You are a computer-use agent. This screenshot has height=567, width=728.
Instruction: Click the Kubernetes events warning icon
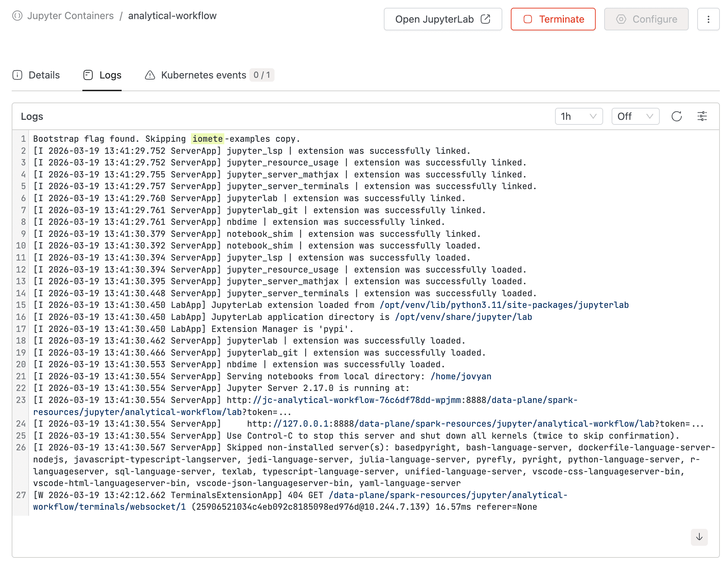click(x=150, y=75)
